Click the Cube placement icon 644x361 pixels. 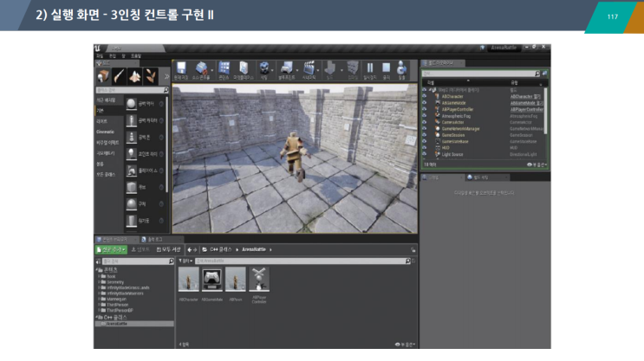(131, 188)
